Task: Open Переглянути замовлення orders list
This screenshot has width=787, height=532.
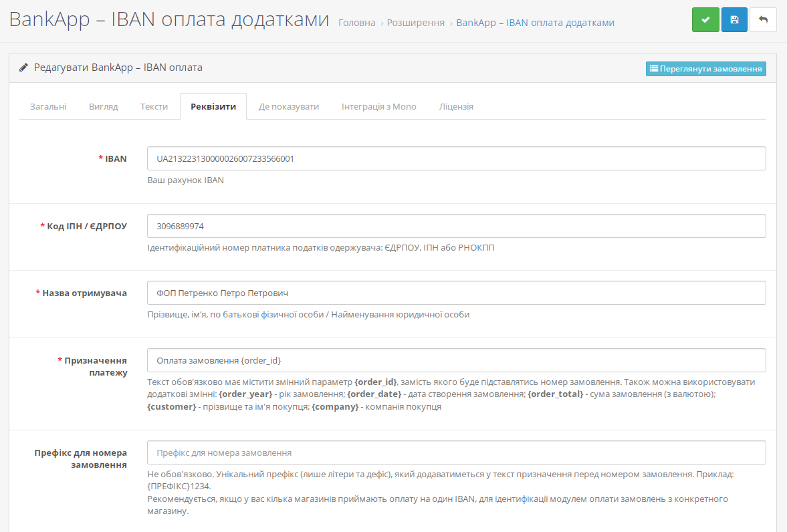Action: (705, 69)
